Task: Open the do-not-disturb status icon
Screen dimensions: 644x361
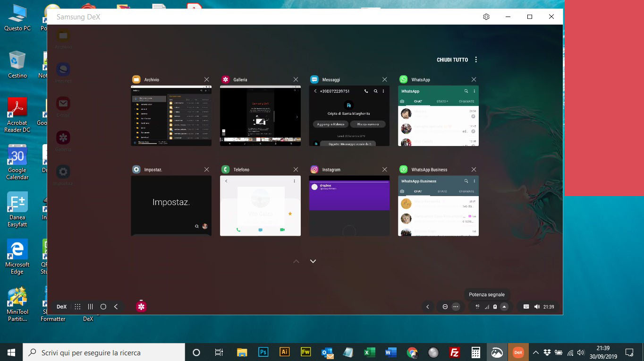Action: [445, 307]
